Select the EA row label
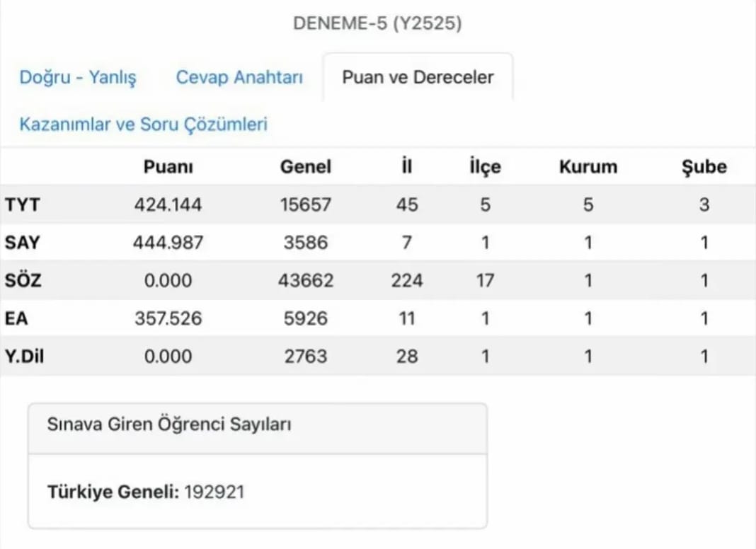The width and height of the screenshot is (756, 549). coord(17,318)
